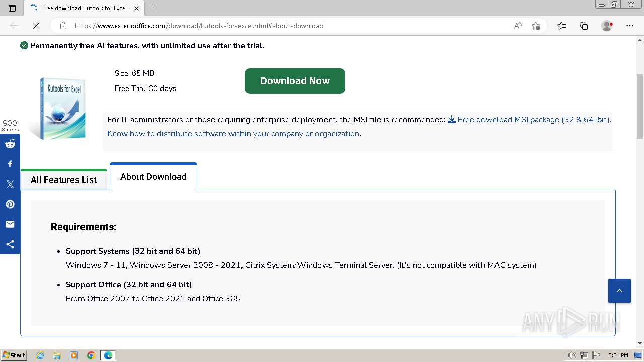Select Edge window in taskbar
The height and width of the screenshot is (362, 644).
[108, 355]
